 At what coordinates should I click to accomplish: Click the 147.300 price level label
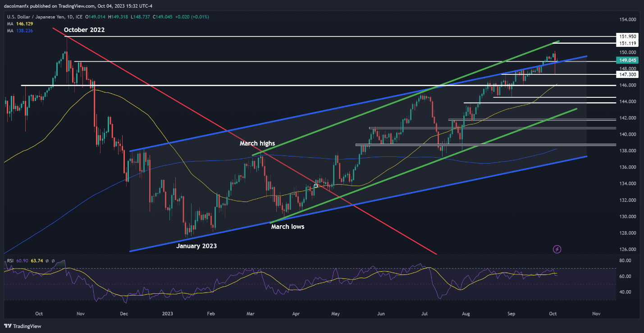coord(627,74)
